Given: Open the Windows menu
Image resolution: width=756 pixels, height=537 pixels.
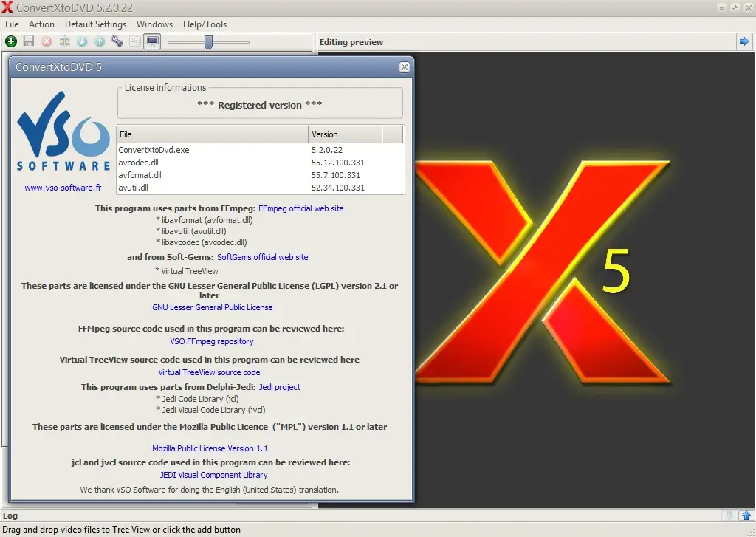Looking at the screenshot, I should pos(154,24).
